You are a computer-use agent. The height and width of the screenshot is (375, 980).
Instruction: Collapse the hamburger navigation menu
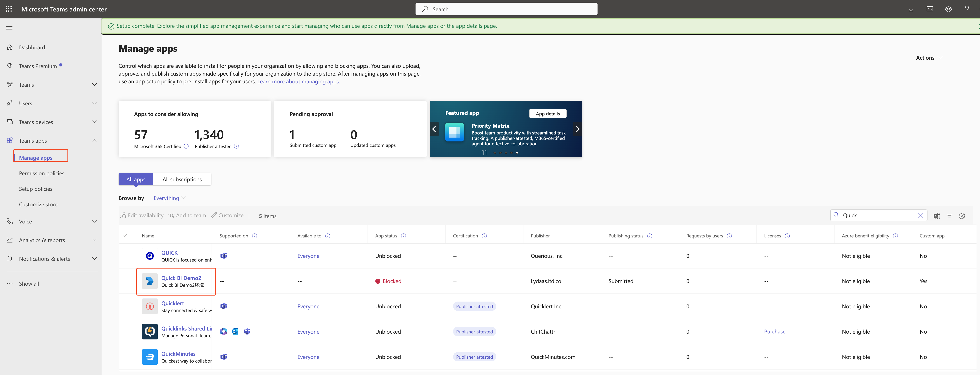click(x=10, y=28)
